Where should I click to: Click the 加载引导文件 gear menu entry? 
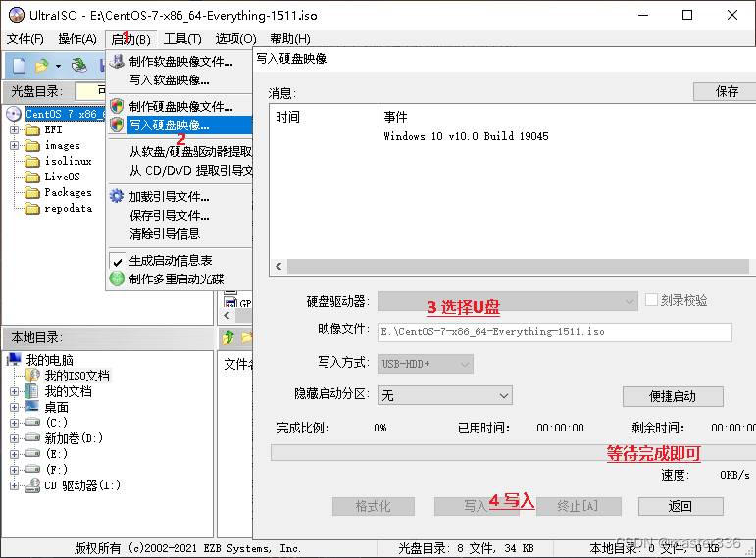click(169, 196)
